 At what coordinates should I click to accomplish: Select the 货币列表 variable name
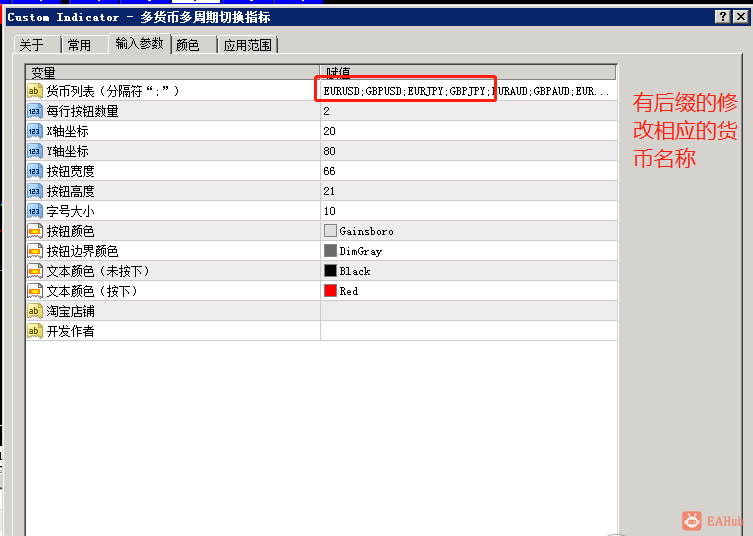(112, 91)
